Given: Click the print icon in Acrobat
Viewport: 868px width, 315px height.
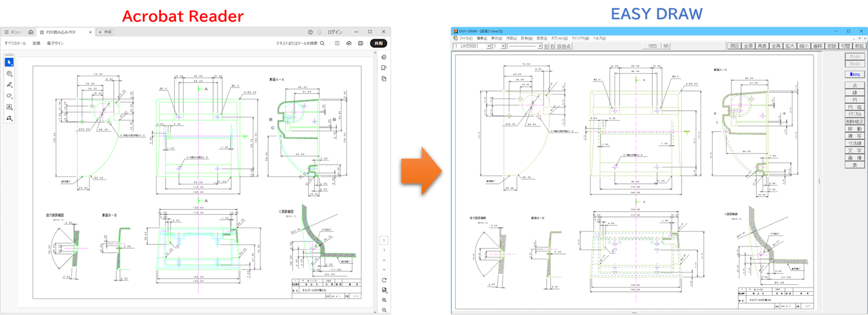Looking at the screenshot, I should coord(361,43).
